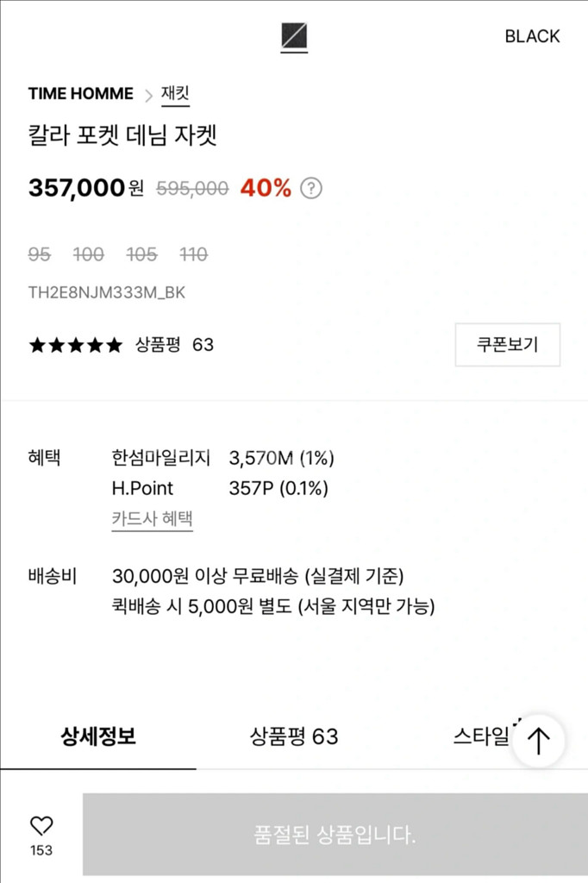Tap the heart wishlist icon
Viewport: 588px width, 883px height.
click(41, 826)
